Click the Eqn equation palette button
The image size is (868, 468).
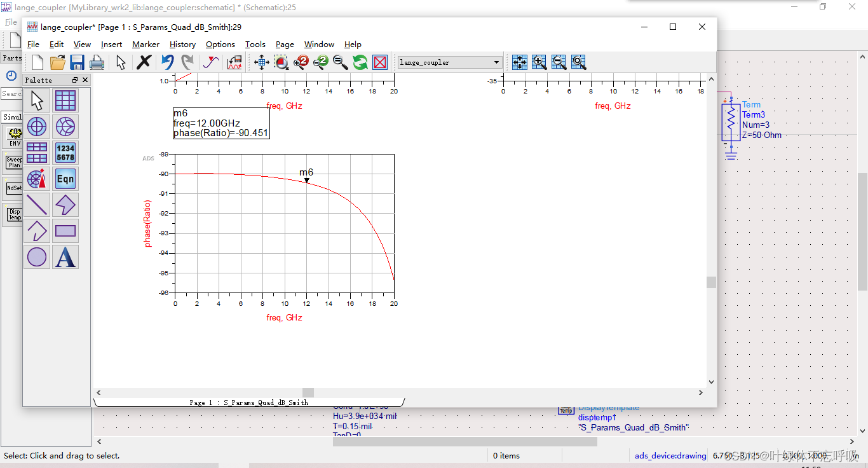(x=65, y=179)
